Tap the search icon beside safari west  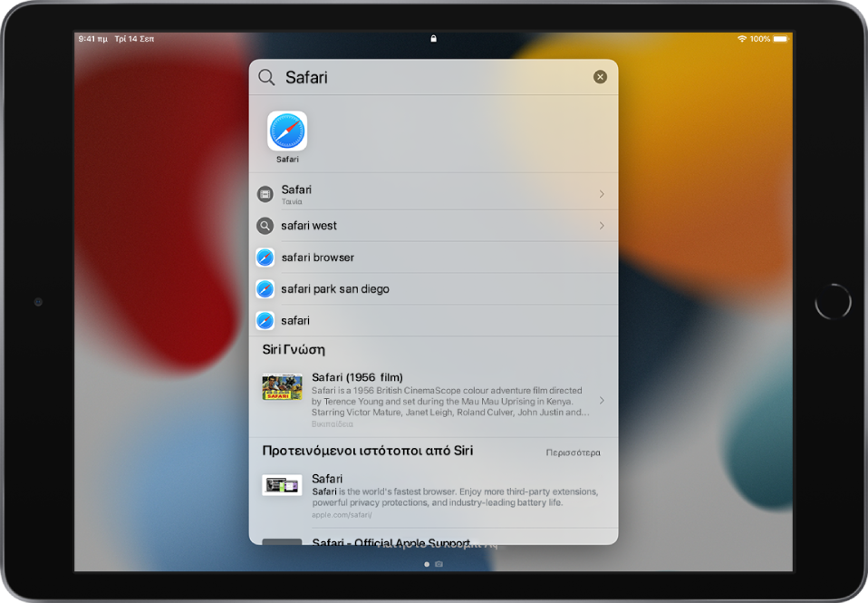[x=265, y=226]
